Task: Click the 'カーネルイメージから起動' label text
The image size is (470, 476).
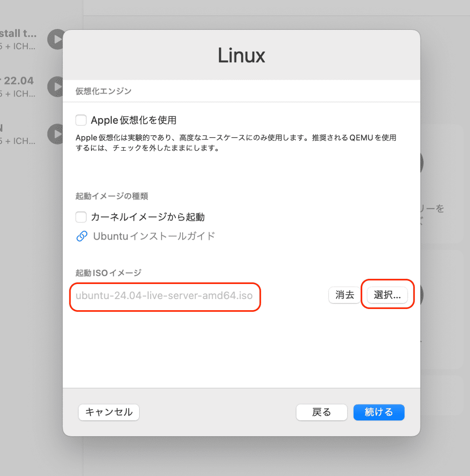Action: 147,217
